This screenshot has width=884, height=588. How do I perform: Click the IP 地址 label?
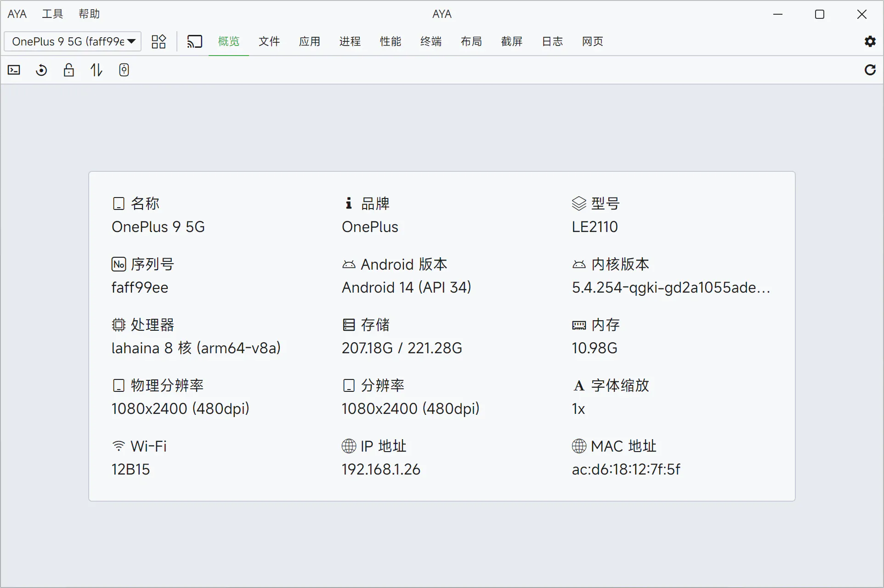click(x=384, y=446)
